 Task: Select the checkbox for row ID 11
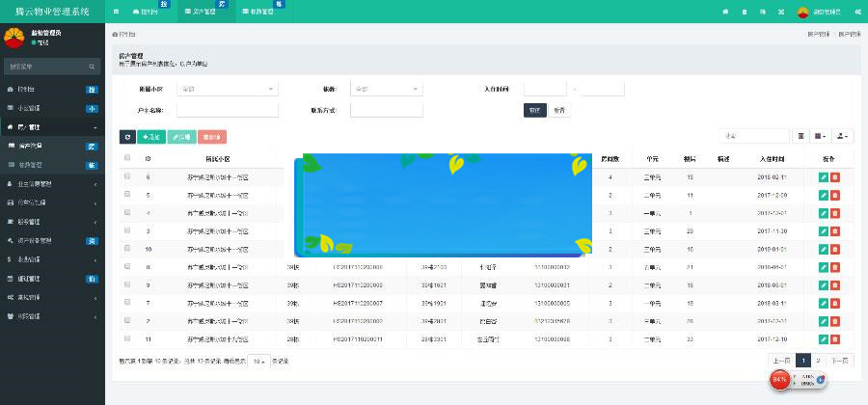[127, 338]
